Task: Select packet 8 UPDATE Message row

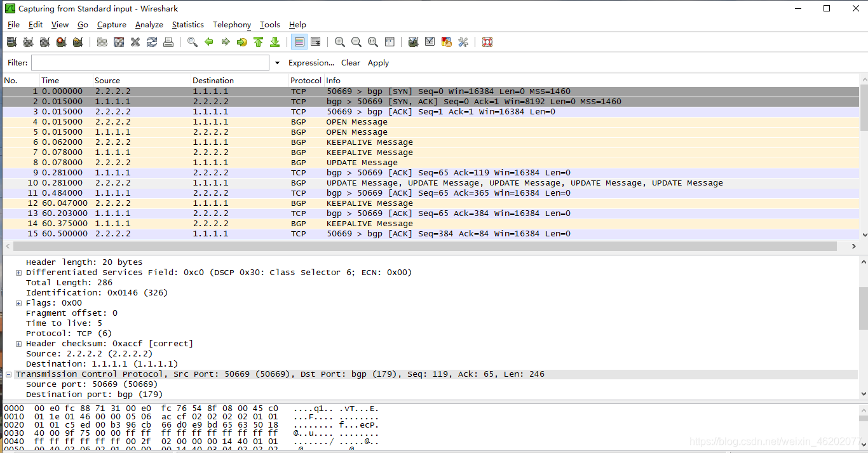Action: click(x=431, y=163)
